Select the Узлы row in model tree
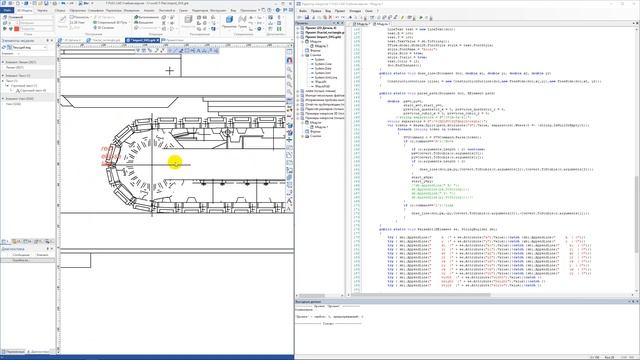 (13, 104)
